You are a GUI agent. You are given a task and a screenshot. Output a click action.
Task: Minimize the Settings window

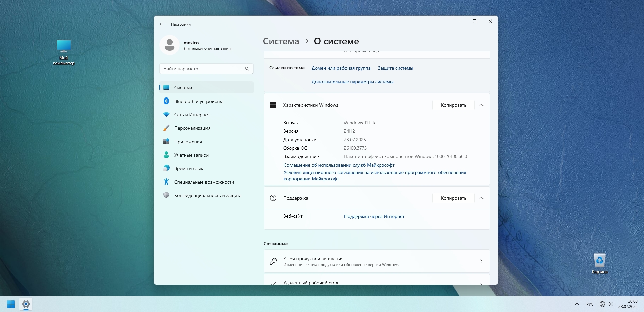pos(459,21)
